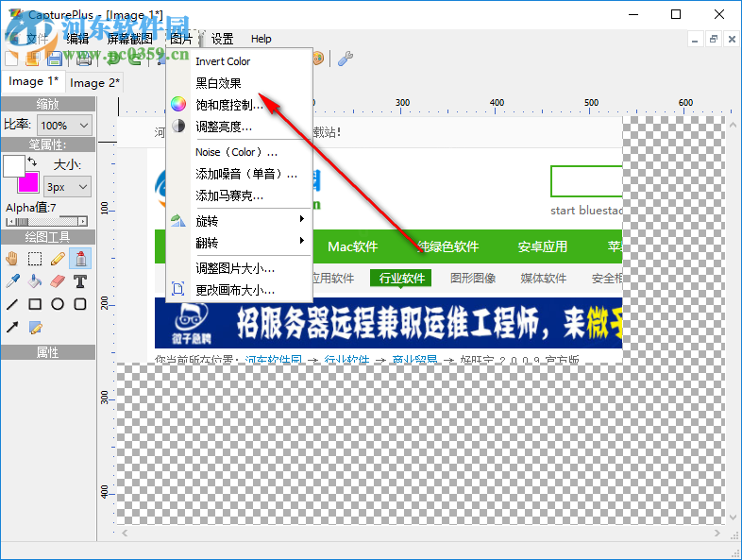
Task: Click the 绘图工具 panel header
Action: point(48,237)
